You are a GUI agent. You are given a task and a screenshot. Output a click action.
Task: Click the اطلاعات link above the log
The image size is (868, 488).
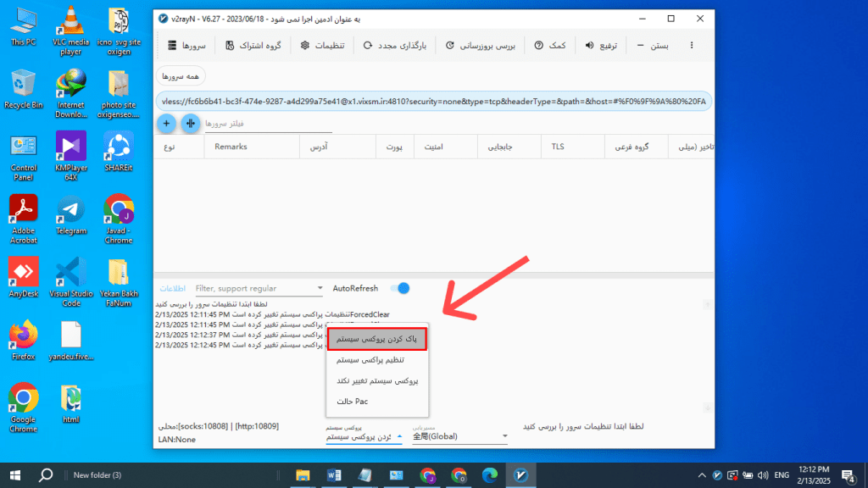coord(173,288)
